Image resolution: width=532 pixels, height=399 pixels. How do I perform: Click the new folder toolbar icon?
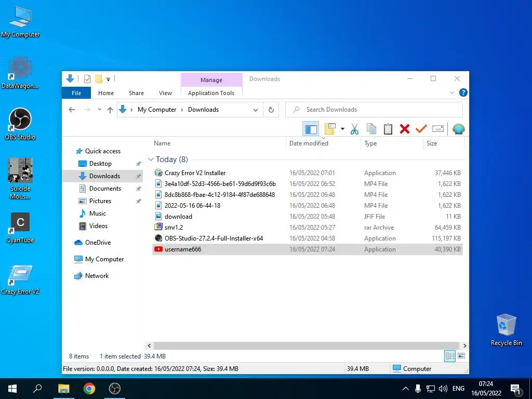coord(330,129)
